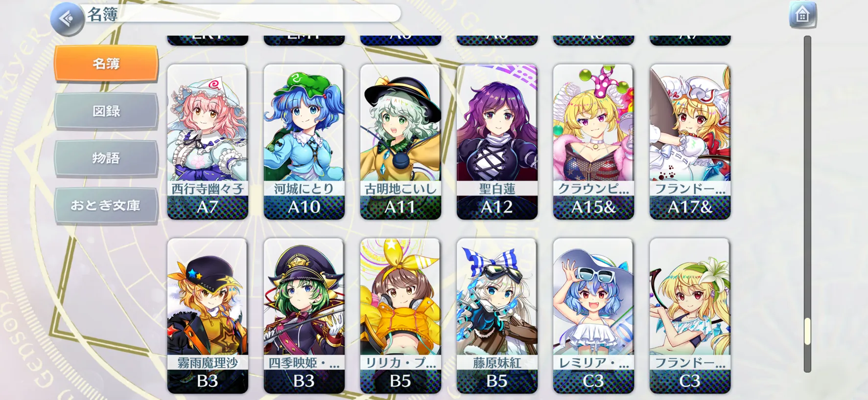This screenshot has width=868, height=400.
Task: Open the C3 Flandre swimsuit card
Action: (x=690, y=316)
